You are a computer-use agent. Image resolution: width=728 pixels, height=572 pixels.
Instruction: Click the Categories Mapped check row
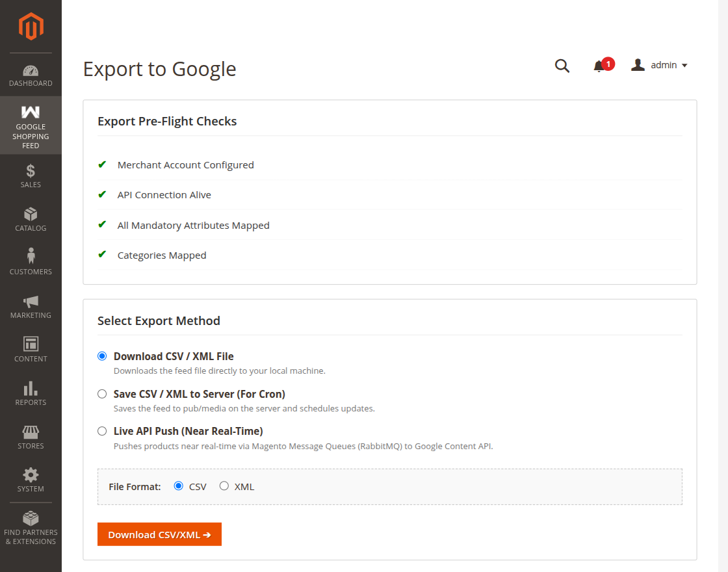click(389, 255)
